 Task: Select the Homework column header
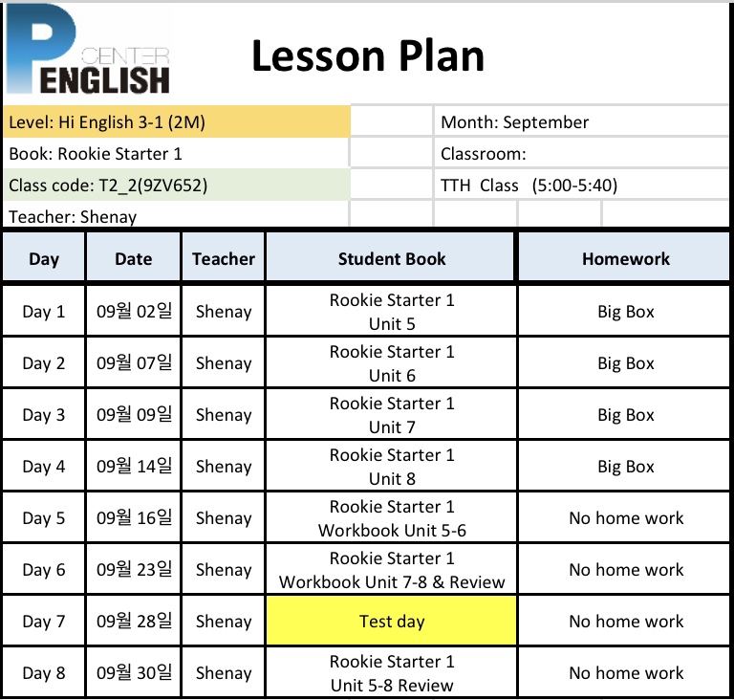pos(625,258)
